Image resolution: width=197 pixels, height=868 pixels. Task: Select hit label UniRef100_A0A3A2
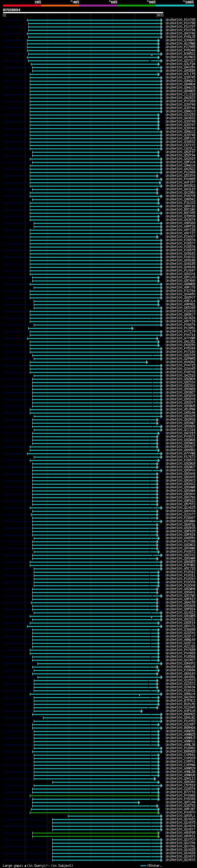180,362
